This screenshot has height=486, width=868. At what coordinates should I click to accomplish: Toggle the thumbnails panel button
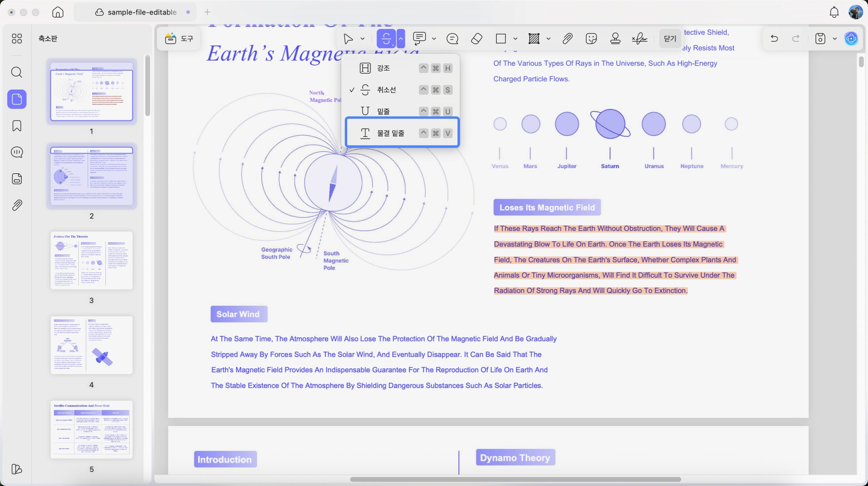pyautogui.click(x=17, y=99)
